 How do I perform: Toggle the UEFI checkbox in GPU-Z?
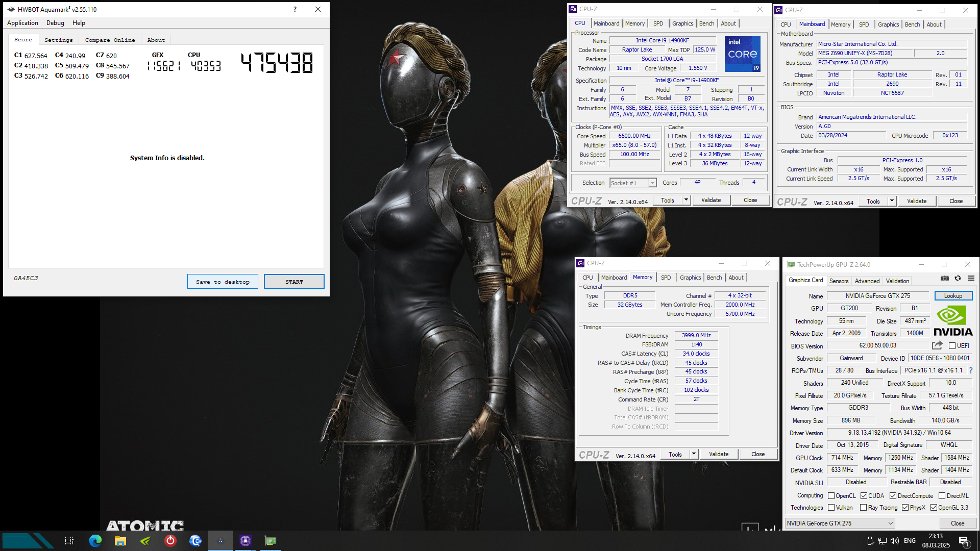952,346
